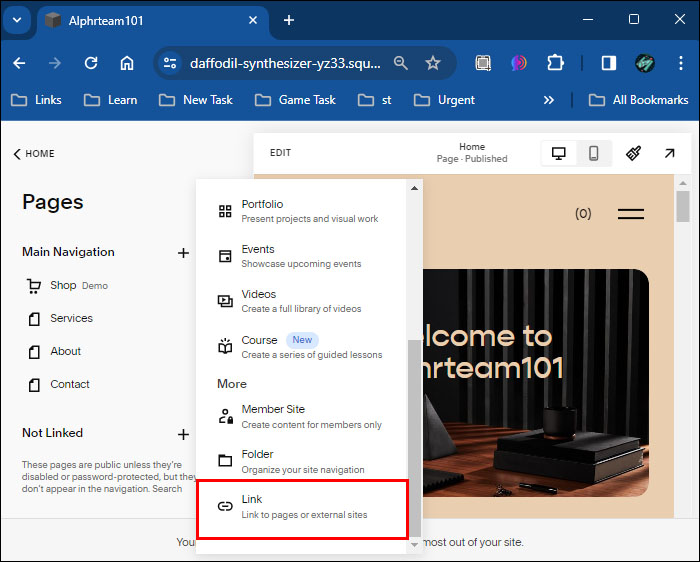Choose Folder page type
This screenshot has height=562, width=700.
(x=302, y=462)
